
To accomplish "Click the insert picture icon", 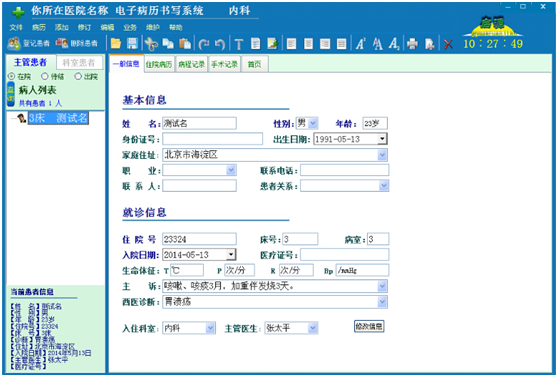I will (273, 44).
